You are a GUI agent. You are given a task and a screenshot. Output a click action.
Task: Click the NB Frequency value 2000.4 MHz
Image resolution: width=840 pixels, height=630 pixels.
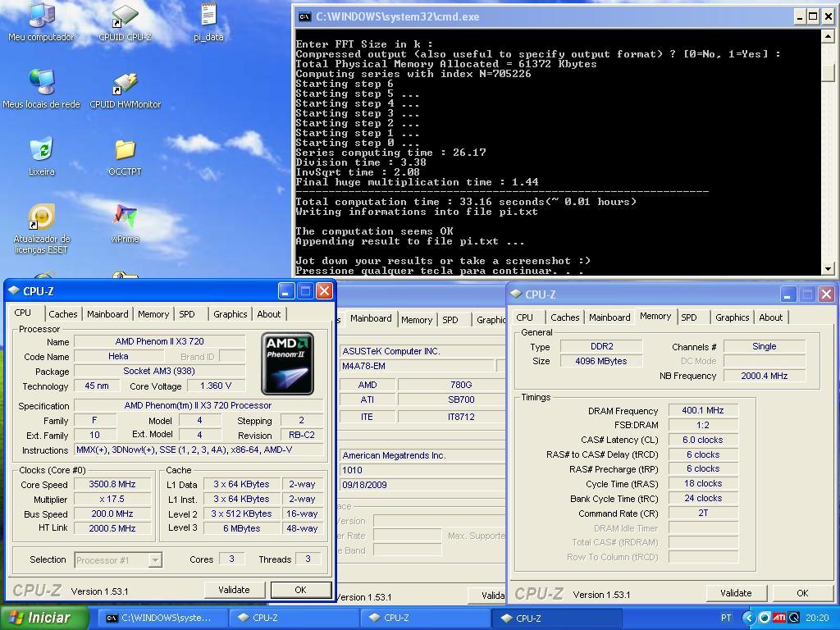tap(765, 376)
